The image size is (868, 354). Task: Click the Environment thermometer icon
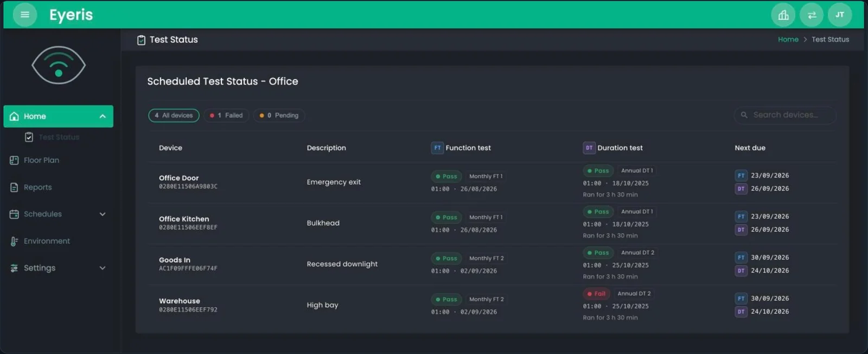(x=15, y=241)
